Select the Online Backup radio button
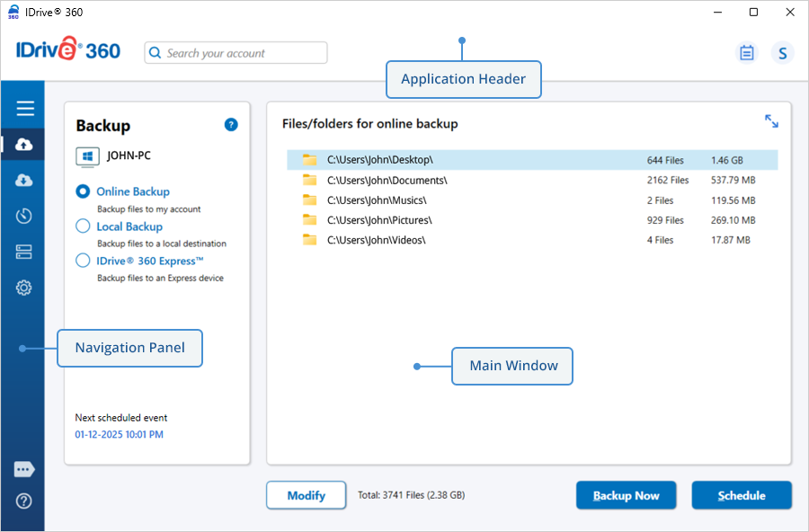The image size is (809, 532). [83, 191]
